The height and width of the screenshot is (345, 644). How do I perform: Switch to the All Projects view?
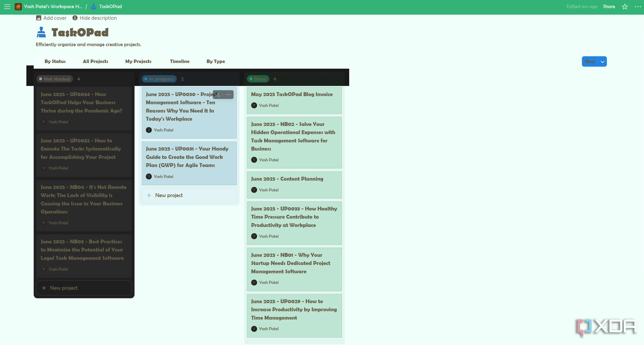point(96,61)
